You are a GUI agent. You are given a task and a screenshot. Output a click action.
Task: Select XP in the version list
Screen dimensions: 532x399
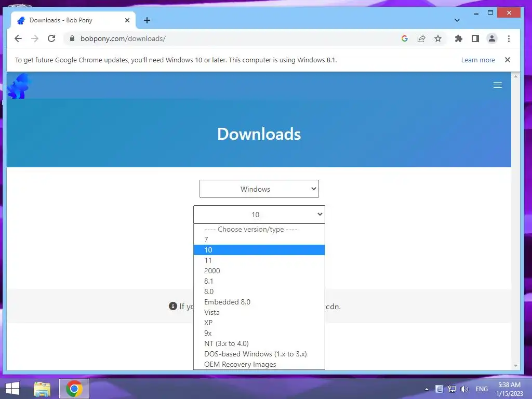pos(259,323)
